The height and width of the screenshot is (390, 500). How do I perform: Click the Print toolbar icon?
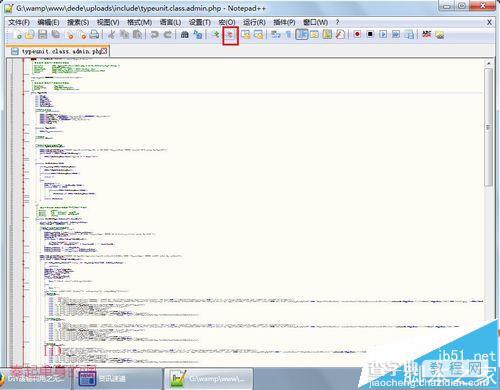point(95,35)
